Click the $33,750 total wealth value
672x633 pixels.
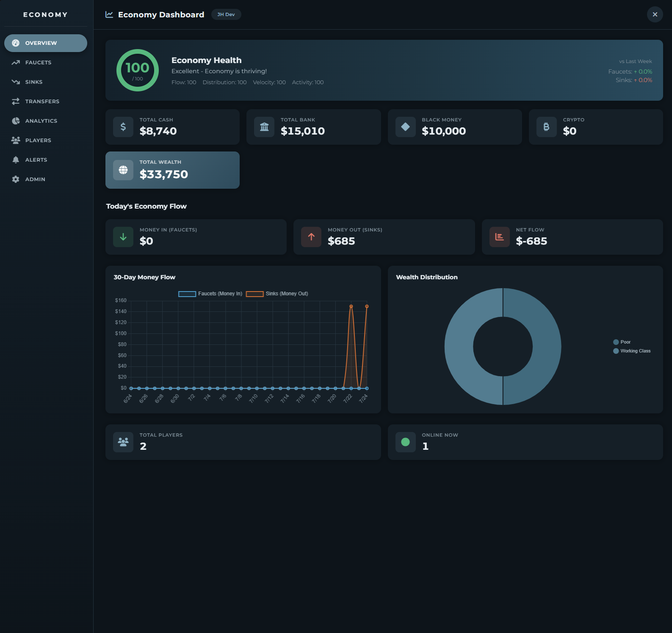tap(164, 174)
